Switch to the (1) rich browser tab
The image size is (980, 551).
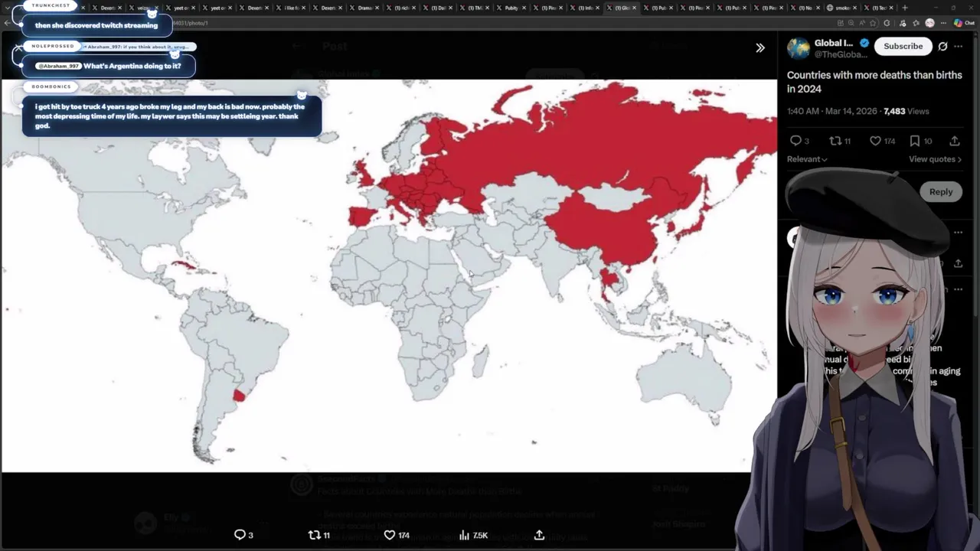(402, 8)
